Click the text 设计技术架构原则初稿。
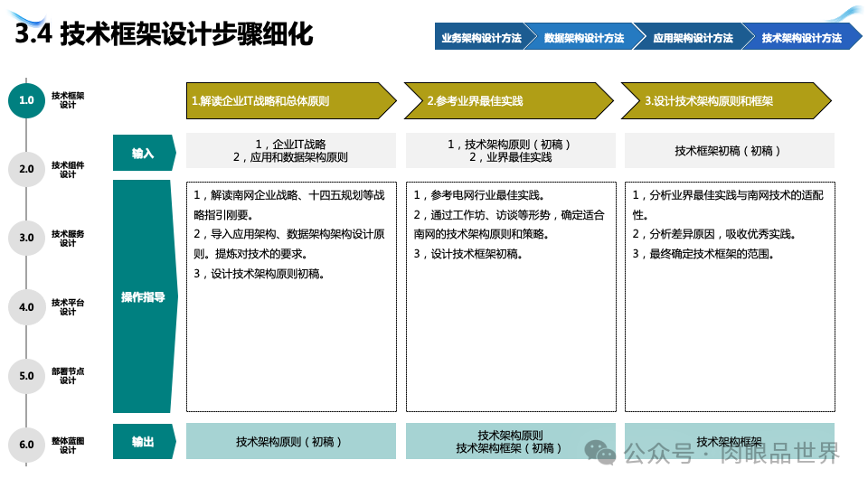 point(268,273)
